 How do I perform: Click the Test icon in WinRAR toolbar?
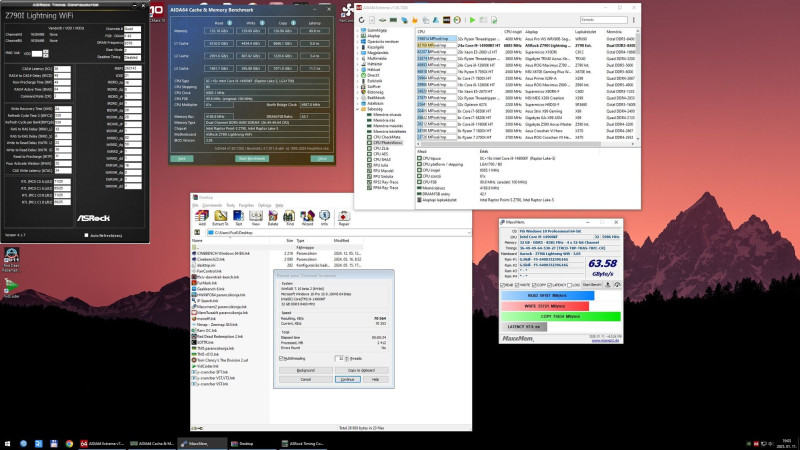(238, 217)
